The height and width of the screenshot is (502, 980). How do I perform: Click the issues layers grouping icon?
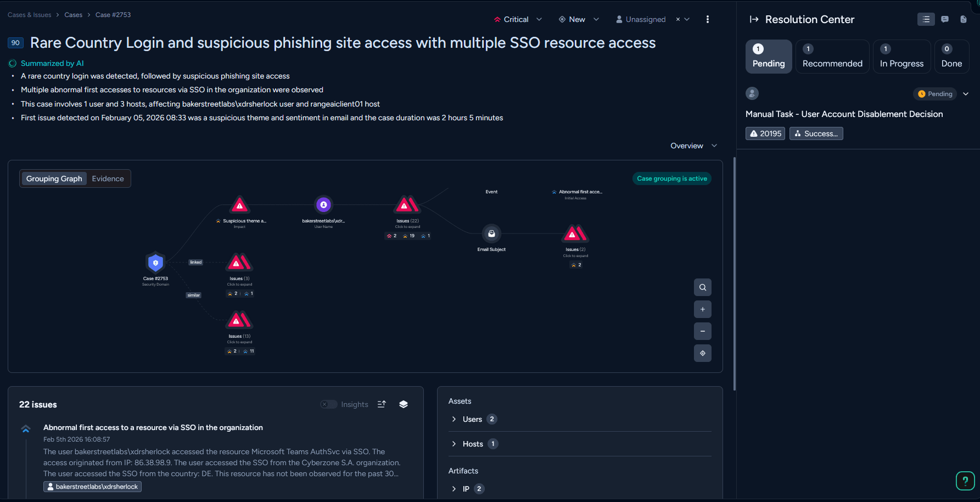pos(404,404)
